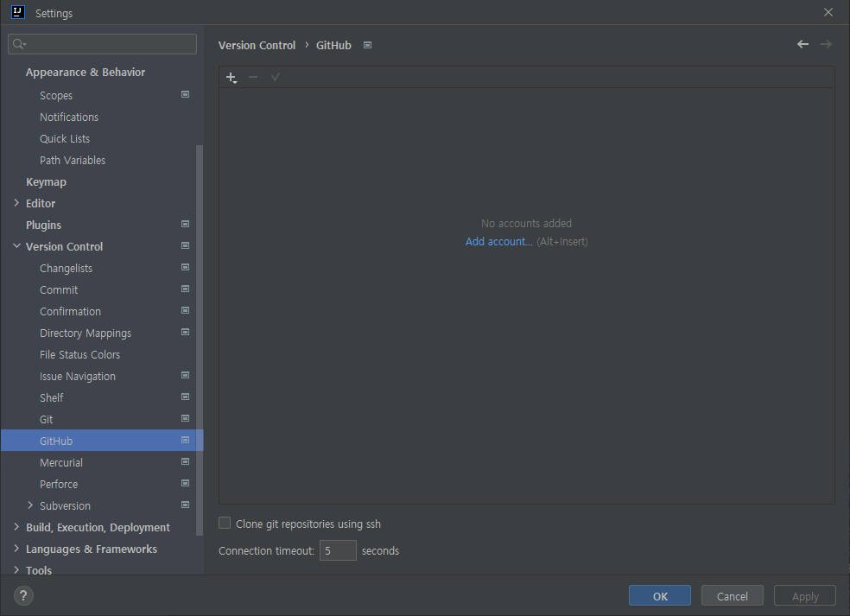Click the plus Add account toolbar icon

tap(232, 78)
